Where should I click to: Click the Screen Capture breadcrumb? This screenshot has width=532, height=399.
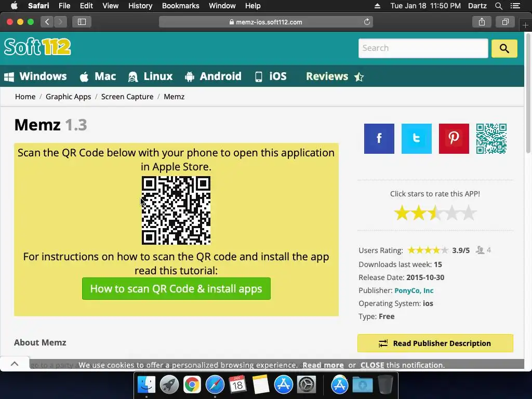point(127,97)
